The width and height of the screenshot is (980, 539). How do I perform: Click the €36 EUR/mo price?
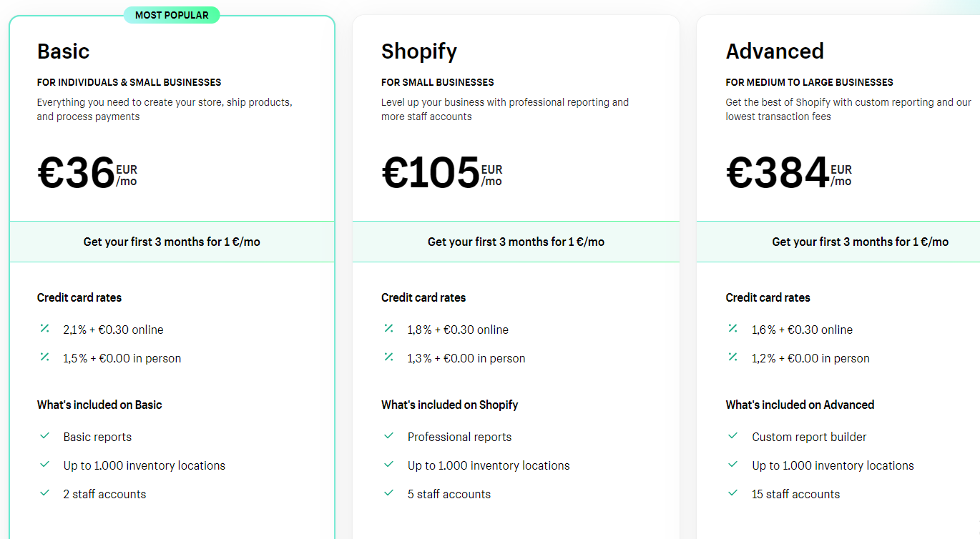click(x=87, y=174)
